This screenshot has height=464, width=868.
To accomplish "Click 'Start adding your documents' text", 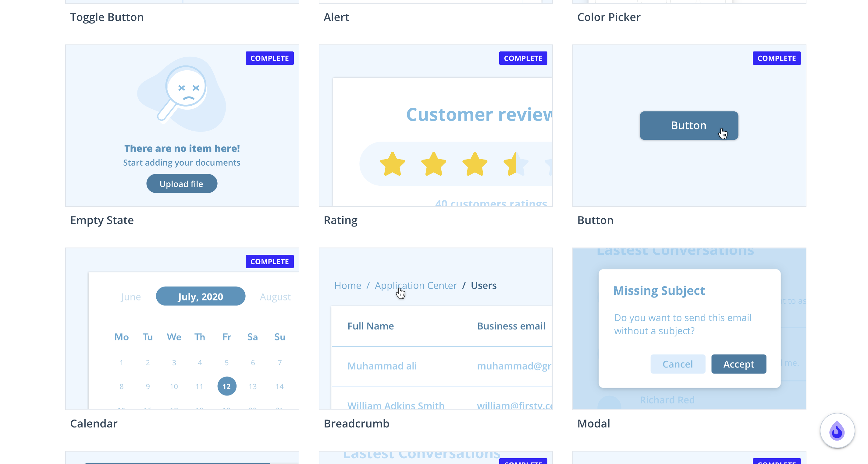I will pyautogui.click(x=182, y=163).
